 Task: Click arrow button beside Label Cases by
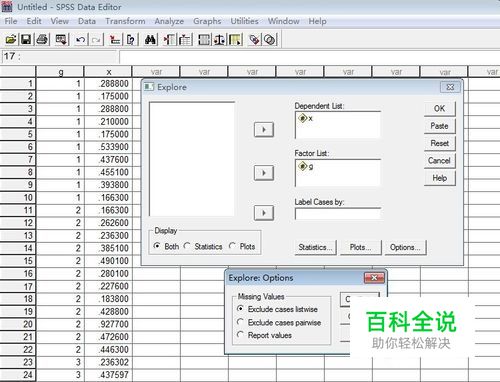[264, 213]
